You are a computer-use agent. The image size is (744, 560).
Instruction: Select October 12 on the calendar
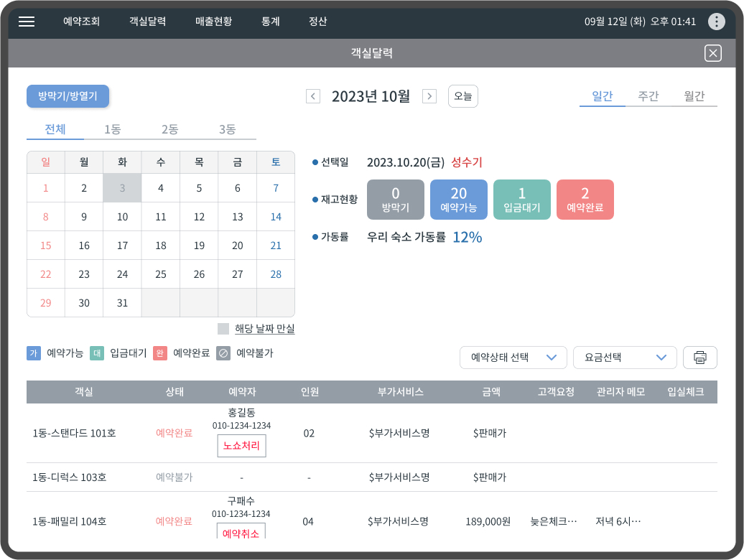click(200, 217)
